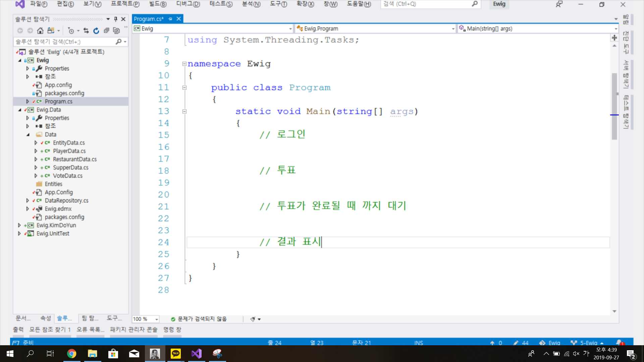Switch to the 오류 목록 tab
644x362 pixels.
click(90, 329)
